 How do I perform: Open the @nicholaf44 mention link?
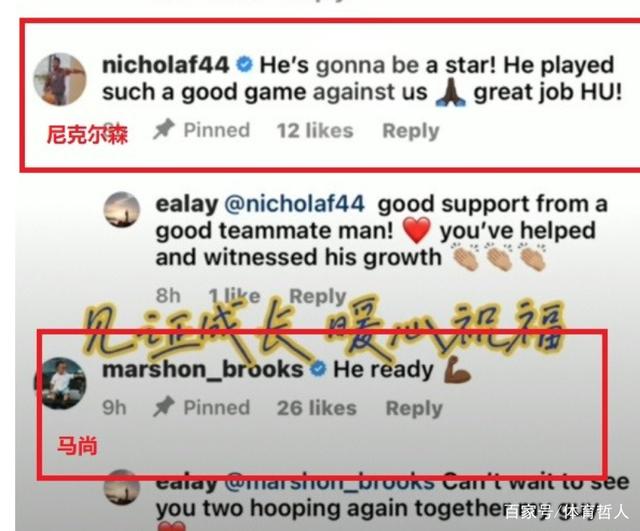pyautogui.click(x=294, y=204)
